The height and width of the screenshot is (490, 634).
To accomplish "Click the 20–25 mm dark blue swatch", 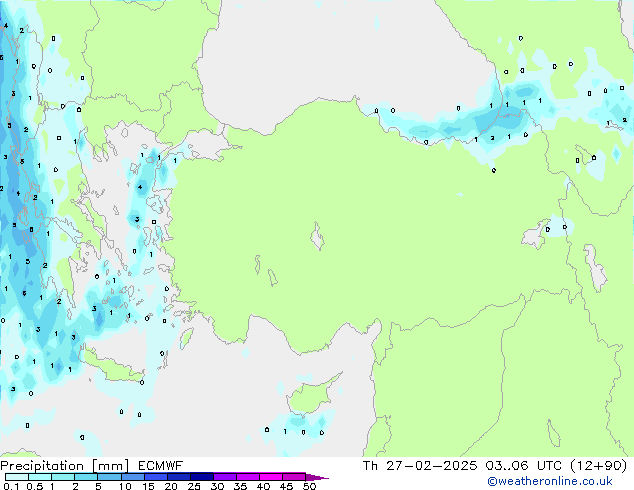I will click(178, 477).
